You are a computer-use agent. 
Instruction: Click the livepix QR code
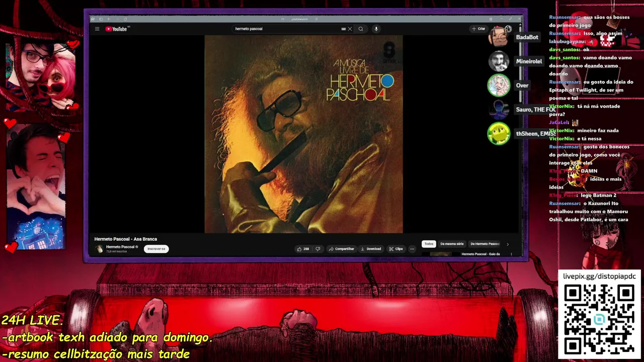(599, 320)
